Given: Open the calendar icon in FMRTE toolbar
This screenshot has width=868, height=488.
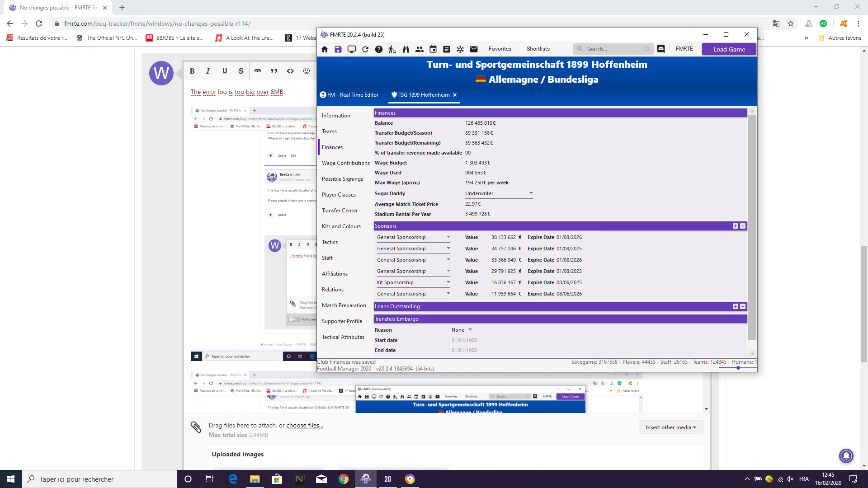Looking at the screenshot, I should tap(433, 49).
